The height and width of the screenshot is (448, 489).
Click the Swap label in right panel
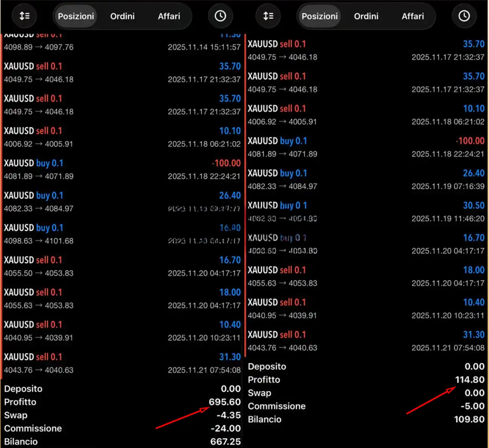point(260,393)
